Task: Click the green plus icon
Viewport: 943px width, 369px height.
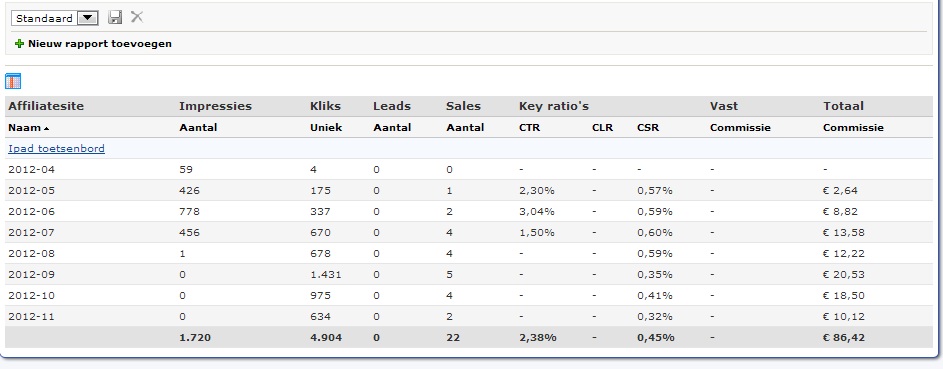Action: pos(19,43)
